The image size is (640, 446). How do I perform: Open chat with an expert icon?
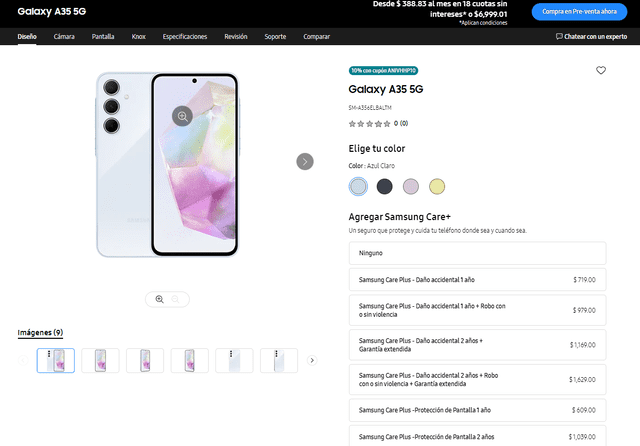(x=560, y=37)
